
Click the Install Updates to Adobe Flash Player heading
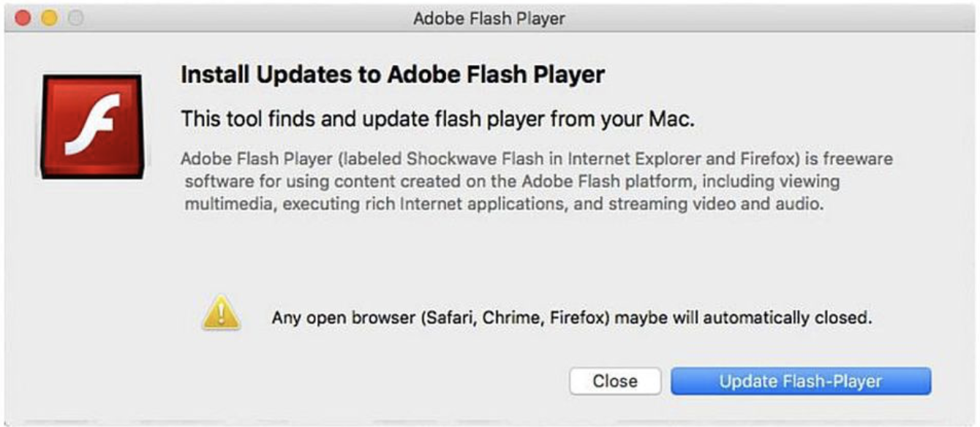click(x=393, y=75)
